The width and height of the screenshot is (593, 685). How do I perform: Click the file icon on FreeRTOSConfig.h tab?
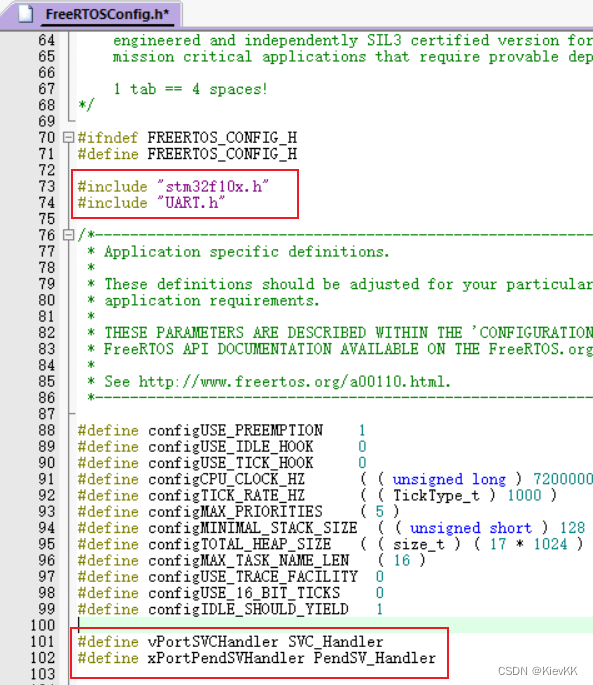pos(25,14)
